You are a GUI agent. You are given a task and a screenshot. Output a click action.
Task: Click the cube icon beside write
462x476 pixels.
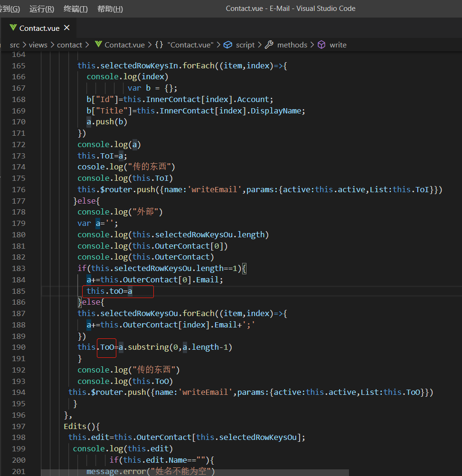321,45
